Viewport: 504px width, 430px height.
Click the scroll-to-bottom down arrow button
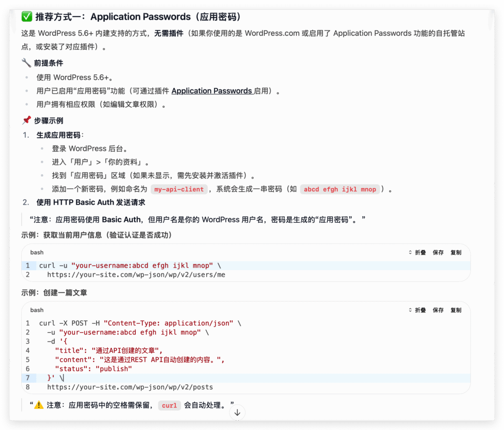(x=237, y=412)
